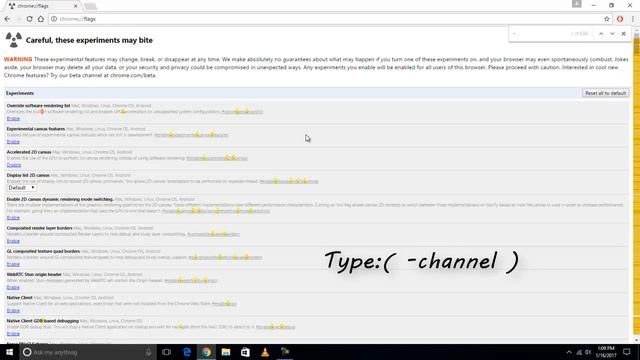Reset all experiments to default
Screen dimensions: 640x360
point(605,93)
